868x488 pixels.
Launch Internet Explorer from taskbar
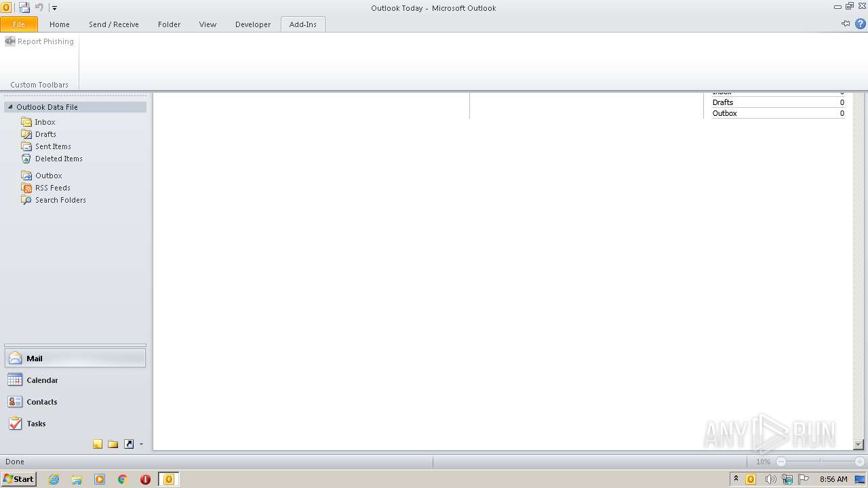54,479
